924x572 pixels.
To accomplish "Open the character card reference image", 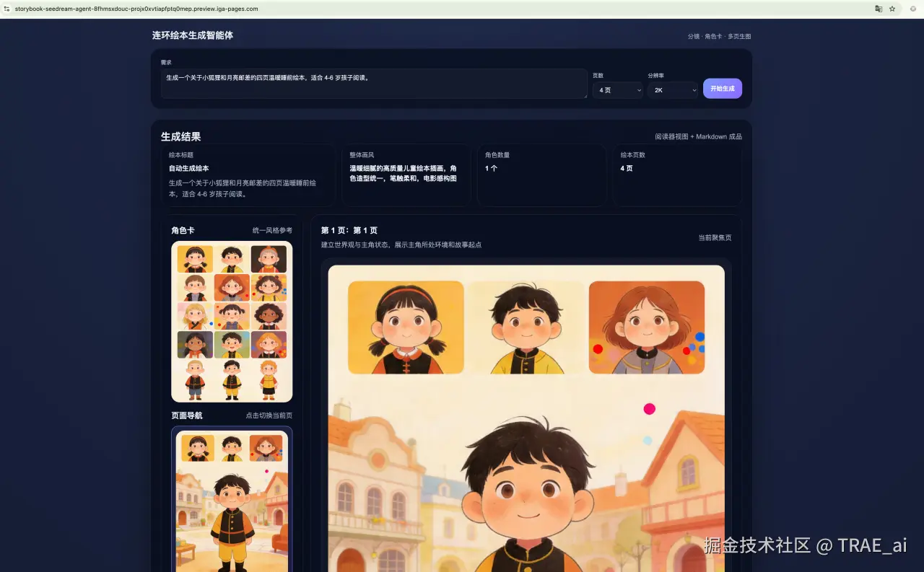I will (x=232, y=322).
